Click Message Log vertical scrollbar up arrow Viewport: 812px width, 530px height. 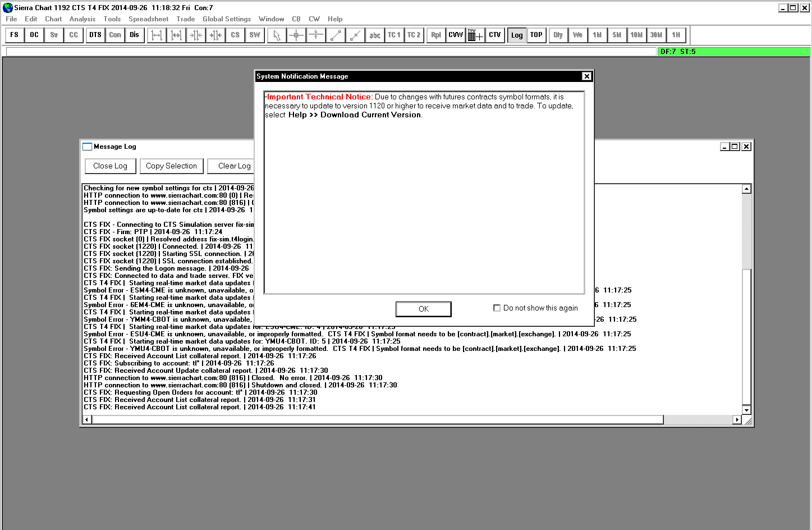pyautogui.click(x=746, y=189)
